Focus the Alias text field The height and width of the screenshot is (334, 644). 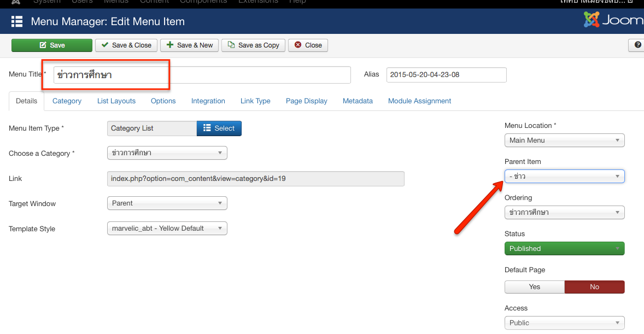446,75
